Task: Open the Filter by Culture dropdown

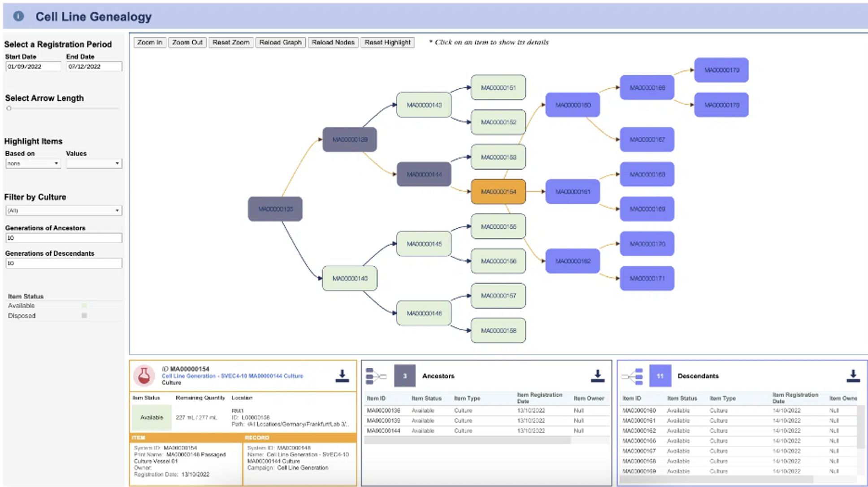Action: pyautogui.click(x=63, y=210)
